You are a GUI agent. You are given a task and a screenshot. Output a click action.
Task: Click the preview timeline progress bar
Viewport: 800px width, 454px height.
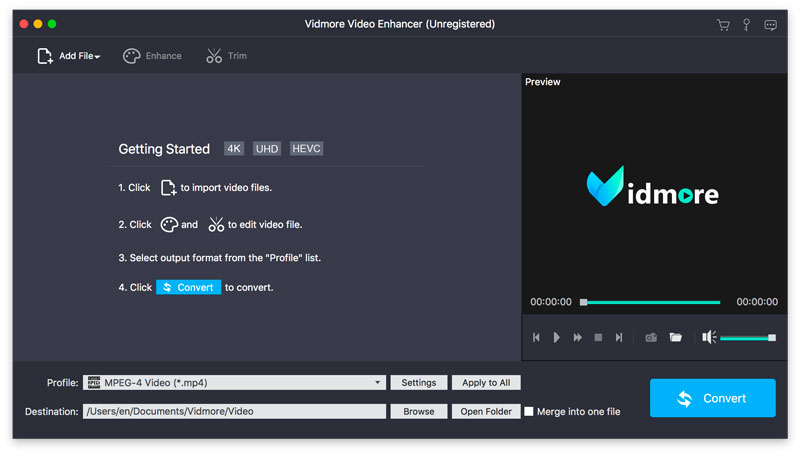[x=651, y=302]
